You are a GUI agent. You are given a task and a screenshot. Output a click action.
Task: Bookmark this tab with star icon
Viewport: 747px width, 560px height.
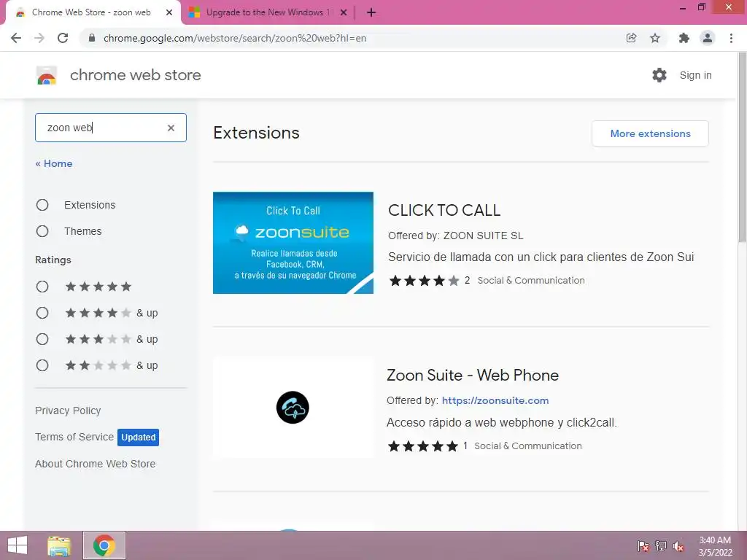(655, 38)
